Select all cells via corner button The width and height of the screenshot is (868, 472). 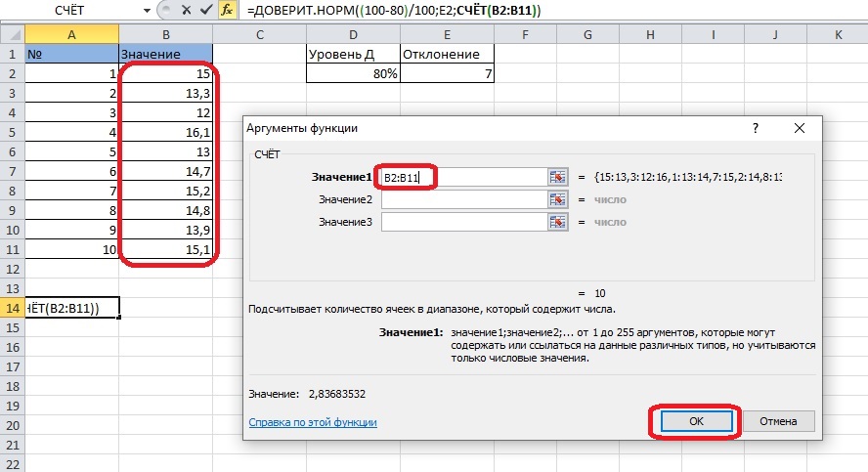pos(12,35)
